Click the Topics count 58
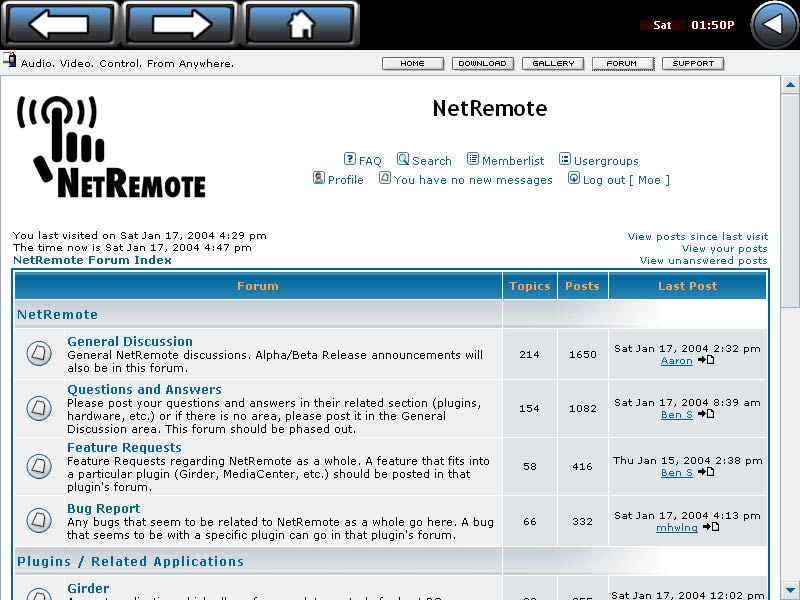 point(530,466)
